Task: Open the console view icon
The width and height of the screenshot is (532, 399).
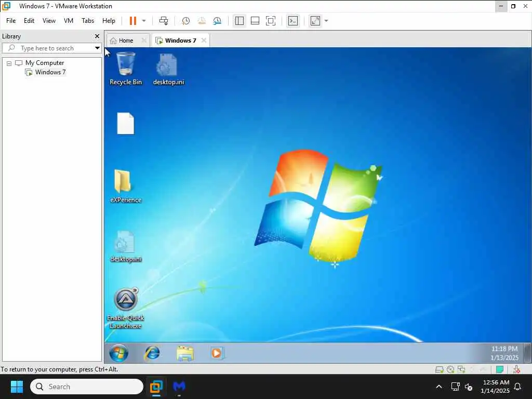Action: 293,21
